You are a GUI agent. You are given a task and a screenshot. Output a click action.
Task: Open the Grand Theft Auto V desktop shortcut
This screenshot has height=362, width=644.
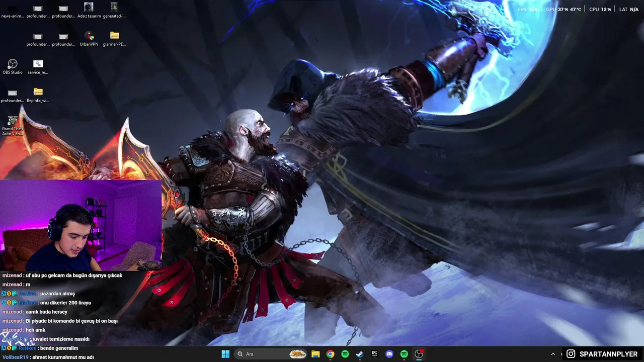pyautogui.click(x=13, y=126)
